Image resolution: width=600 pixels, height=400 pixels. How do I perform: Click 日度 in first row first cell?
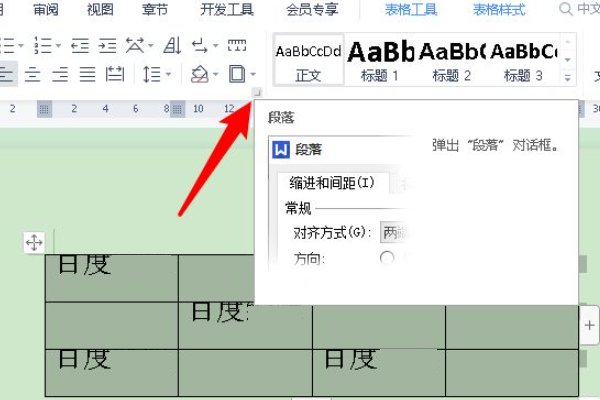85,265
